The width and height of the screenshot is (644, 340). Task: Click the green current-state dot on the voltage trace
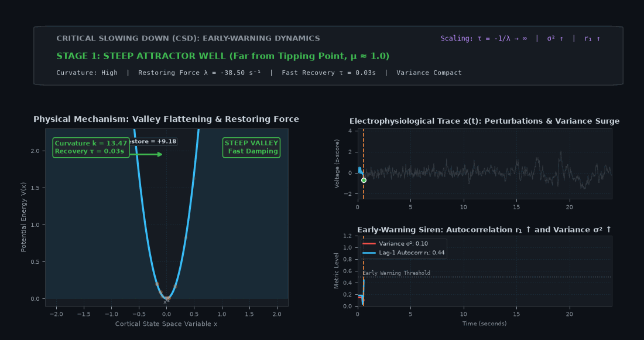click(x=364, y=181)
